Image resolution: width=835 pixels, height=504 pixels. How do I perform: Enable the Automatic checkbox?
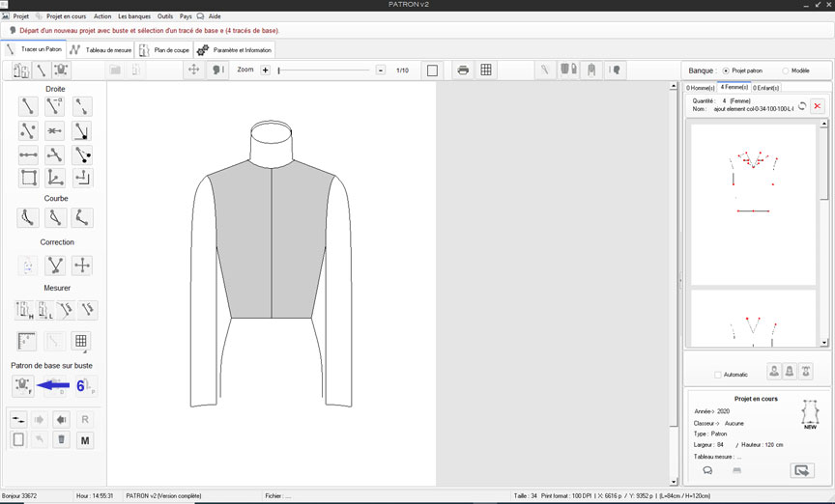point(717,375)
